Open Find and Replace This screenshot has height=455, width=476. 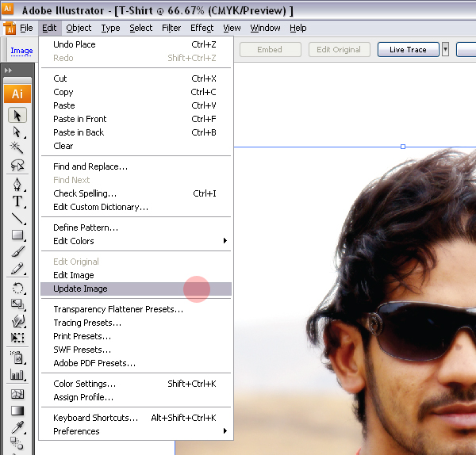[136, 166]
